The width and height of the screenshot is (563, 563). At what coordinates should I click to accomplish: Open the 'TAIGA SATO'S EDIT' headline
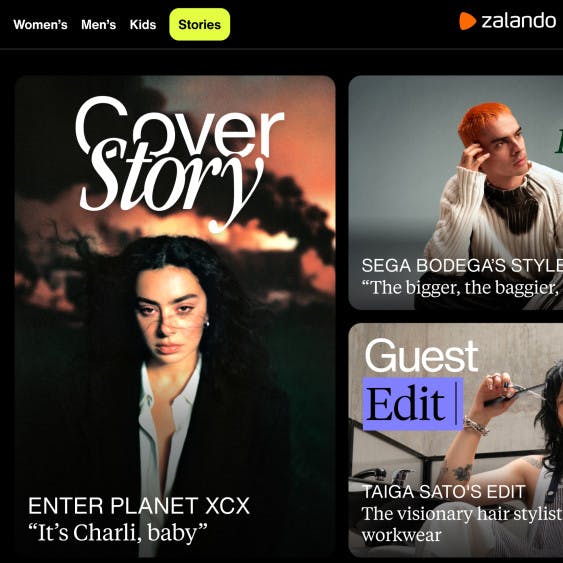coord(444,492)
